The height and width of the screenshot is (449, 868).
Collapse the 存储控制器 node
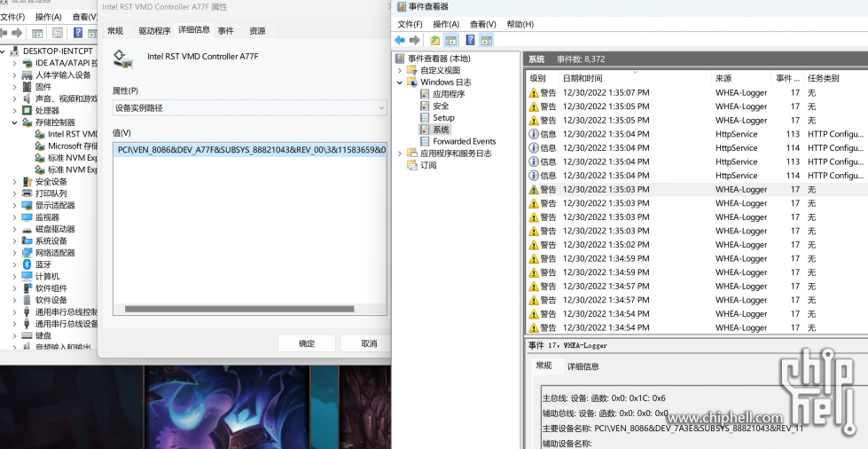pos(15,122)
